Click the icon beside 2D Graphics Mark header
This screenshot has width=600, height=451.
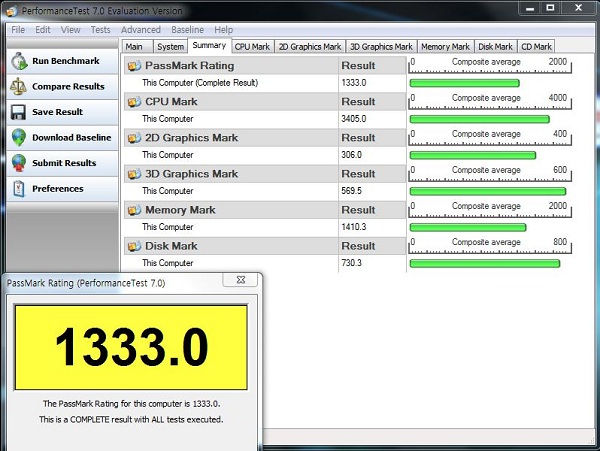134,138
